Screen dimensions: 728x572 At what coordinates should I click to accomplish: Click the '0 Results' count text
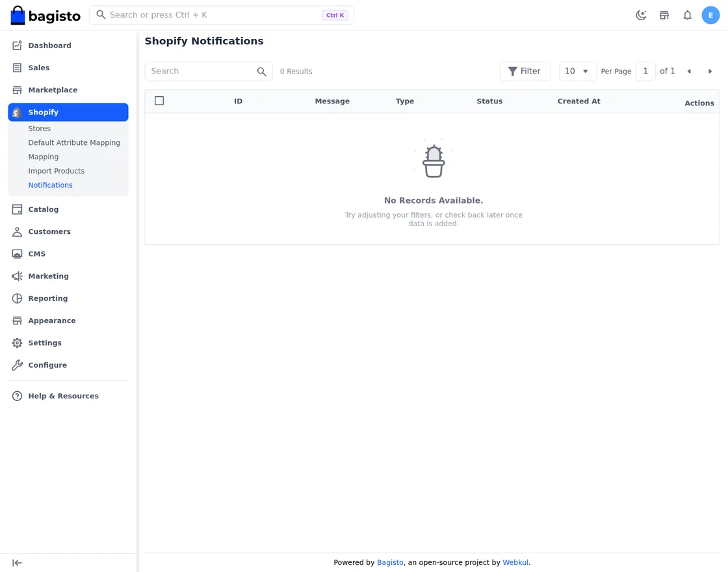click(296, 71)
